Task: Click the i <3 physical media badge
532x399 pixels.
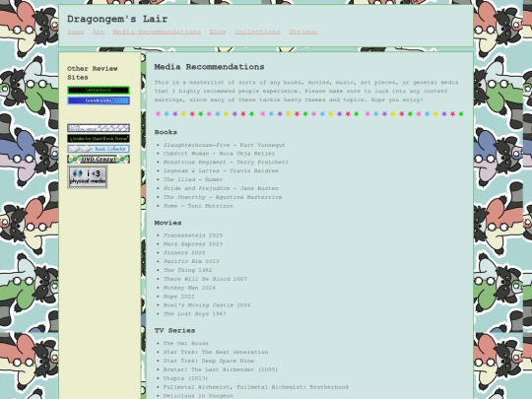Action: point(88,177)
